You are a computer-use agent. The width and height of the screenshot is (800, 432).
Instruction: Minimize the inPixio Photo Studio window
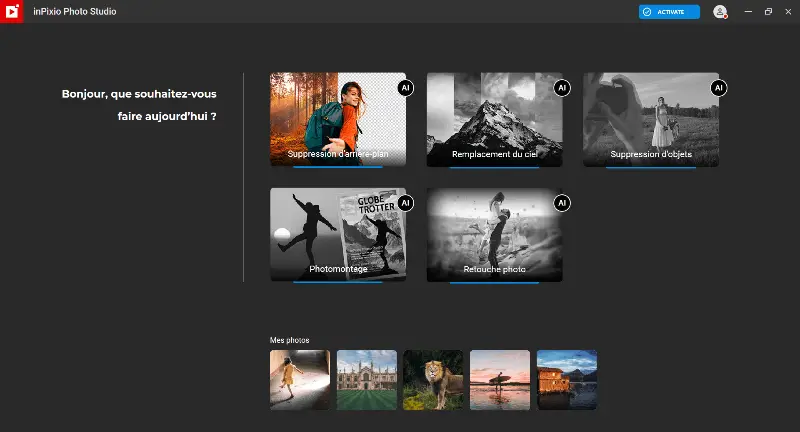pyautogui.click(x=748, y=11)
